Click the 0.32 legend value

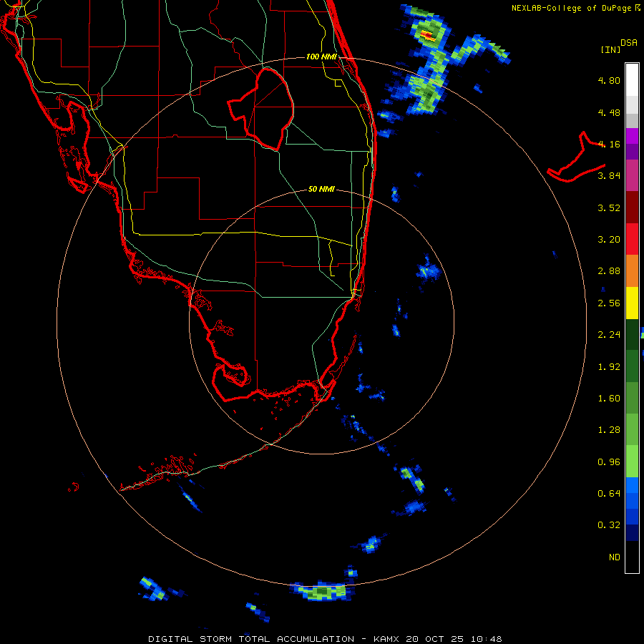click(x=609, y=525)
